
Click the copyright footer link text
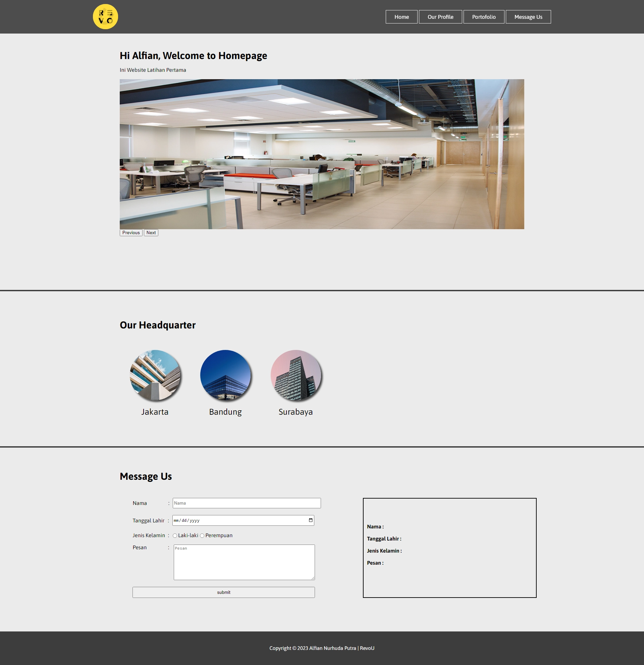[x=322, y=648]
